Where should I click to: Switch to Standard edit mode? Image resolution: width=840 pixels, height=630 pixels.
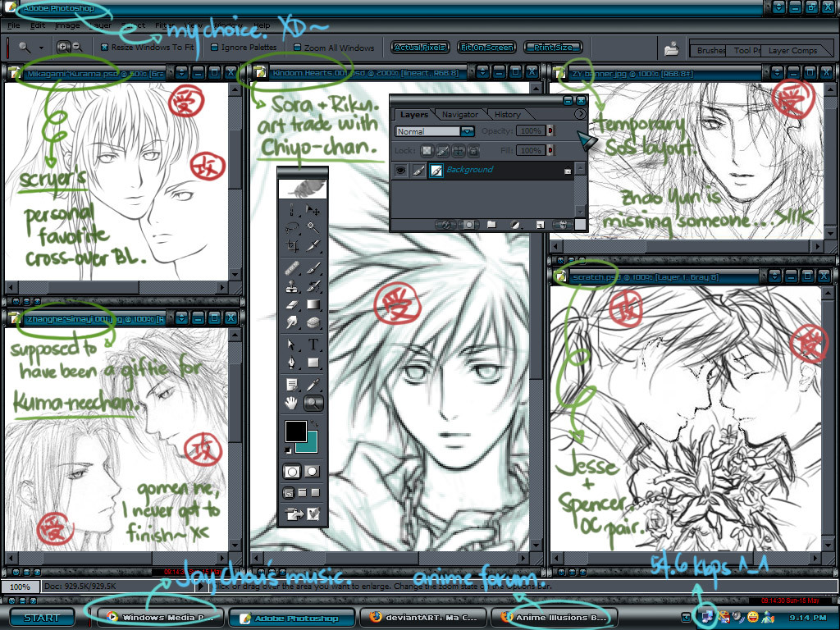292,472
